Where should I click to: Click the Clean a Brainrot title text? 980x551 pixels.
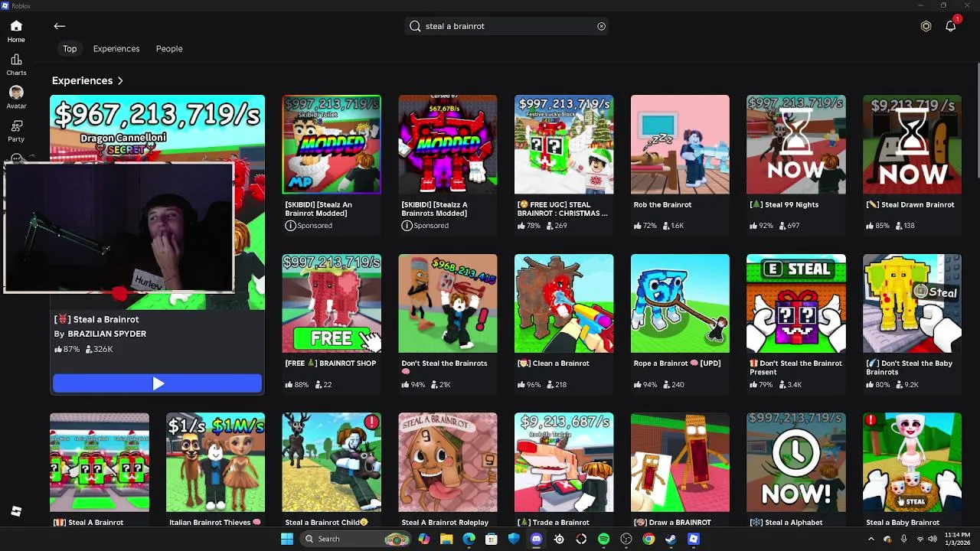[554, 364]
